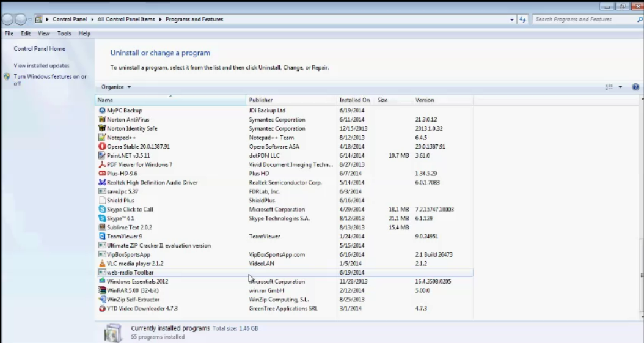Click the change view icon
Viewport: 644px width, 343px height.
click(609, 87)
